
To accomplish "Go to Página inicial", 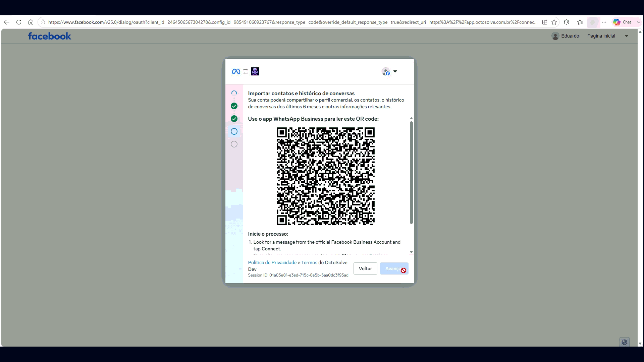I will click(x=601, y=36).
